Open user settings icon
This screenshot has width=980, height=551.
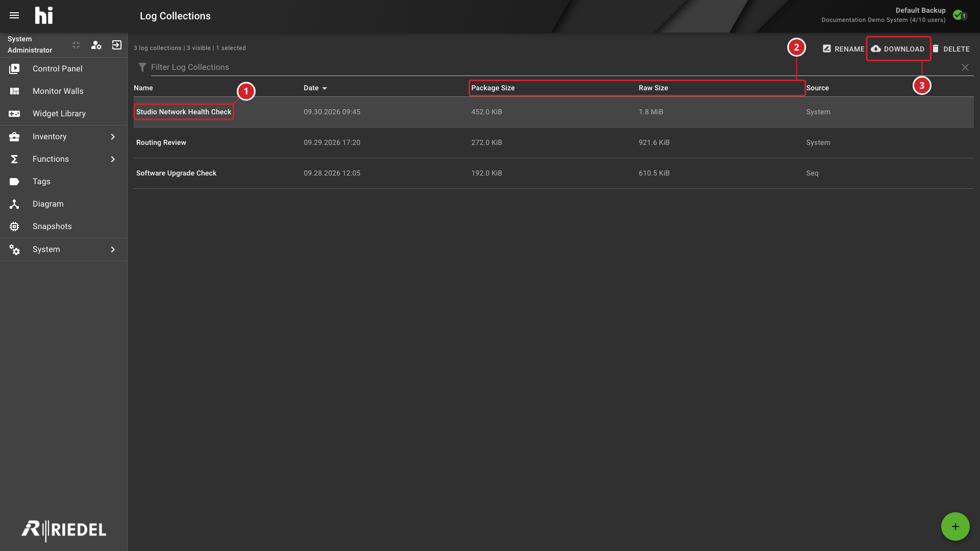tap(96, 45)
